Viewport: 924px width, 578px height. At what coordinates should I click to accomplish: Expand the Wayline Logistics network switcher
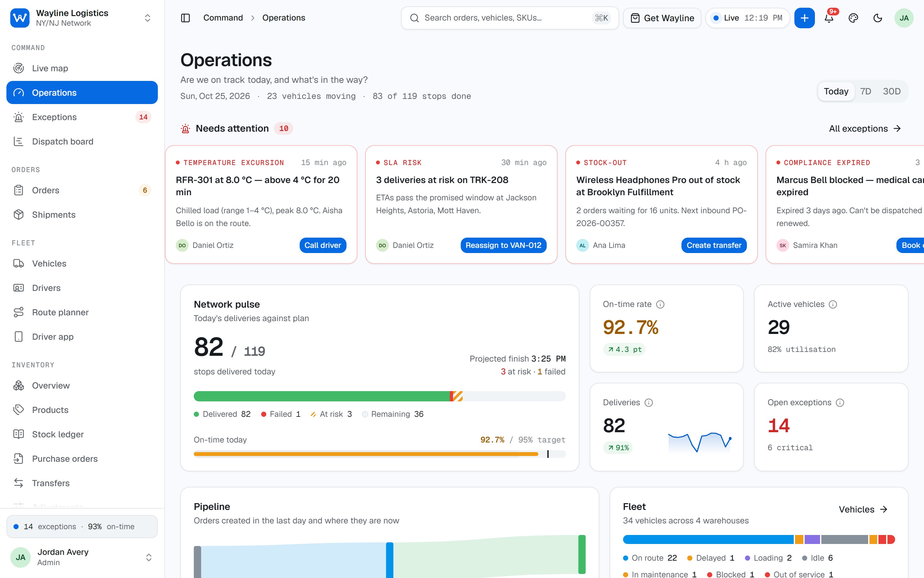pyautogui.click(x=147, y=18)
